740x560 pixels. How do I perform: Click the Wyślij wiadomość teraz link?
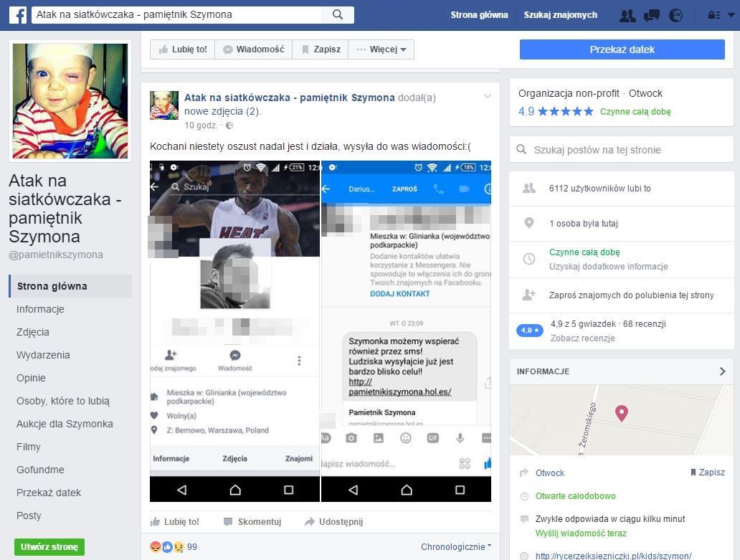581,533
